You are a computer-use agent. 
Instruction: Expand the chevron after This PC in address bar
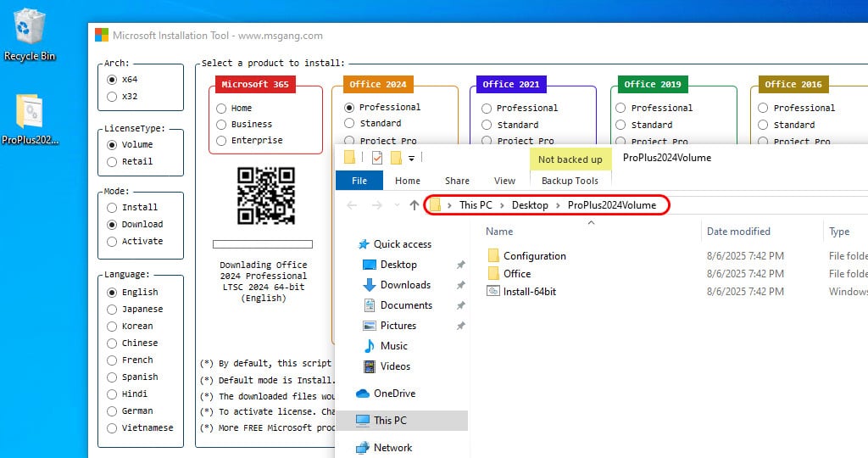tap(502, 205)
